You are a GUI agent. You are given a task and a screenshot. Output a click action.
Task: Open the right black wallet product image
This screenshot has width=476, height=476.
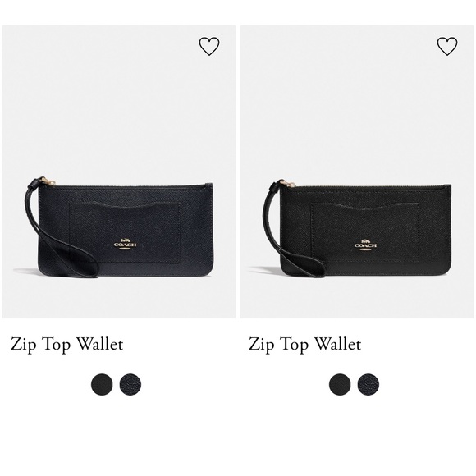tap(357, 172)
